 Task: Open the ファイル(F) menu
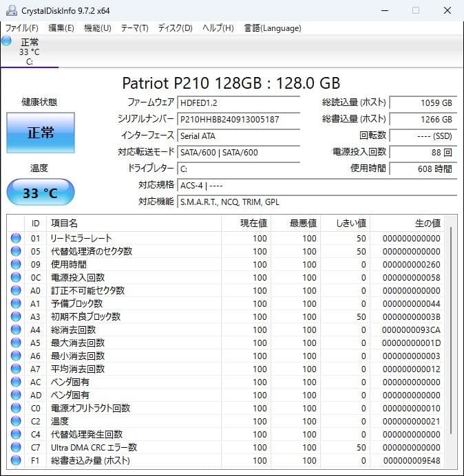pyautogui.click(x=22, y=28)
